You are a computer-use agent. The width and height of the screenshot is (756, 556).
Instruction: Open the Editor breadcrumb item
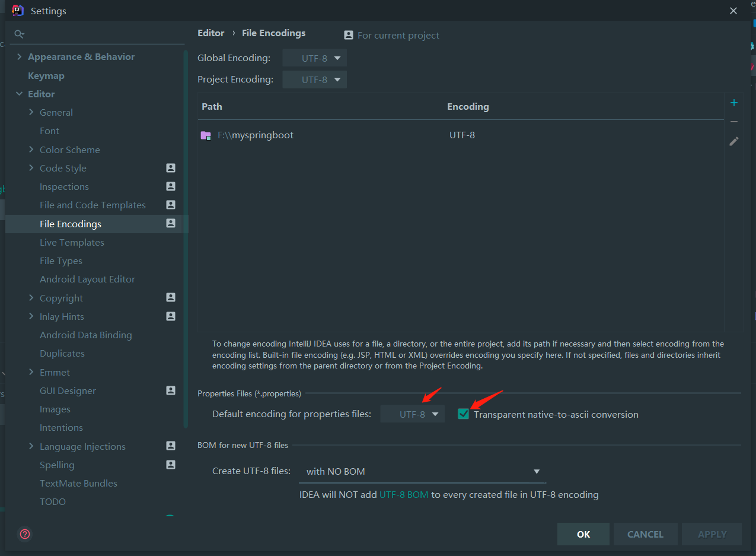[210, 33]
